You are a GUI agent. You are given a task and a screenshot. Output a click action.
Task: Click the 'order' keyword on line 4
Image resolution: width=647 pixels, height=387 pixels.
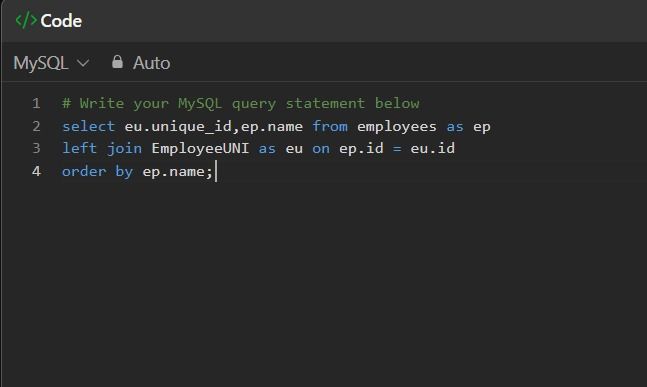pyautogui.click(x=84, y=171)
